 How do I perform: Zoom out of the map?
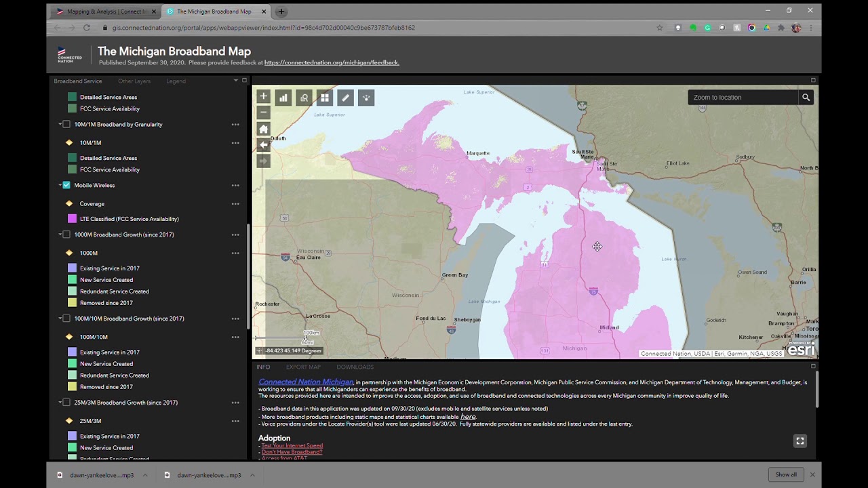[264, 113]
